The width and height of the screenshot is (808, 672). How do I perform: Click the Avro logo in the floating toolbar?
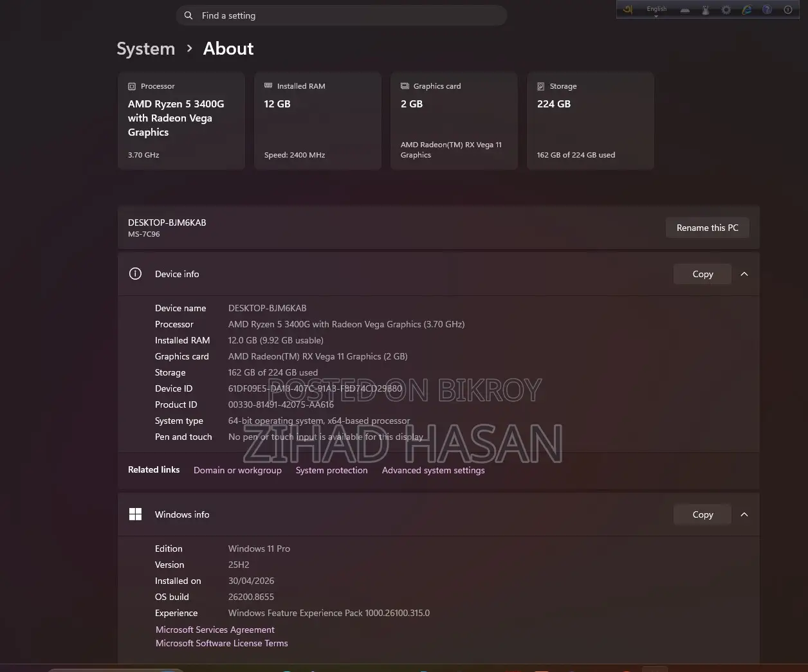pyautogui.click(x=629, y=9)
